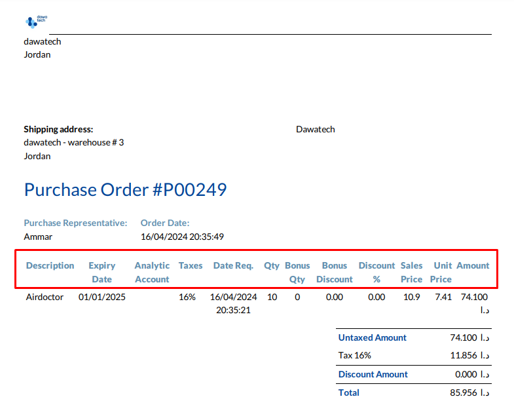This screenshot has height=420, width=514.
Task: Click the 'Expiry Date' column header
Action: coord(102,273)
